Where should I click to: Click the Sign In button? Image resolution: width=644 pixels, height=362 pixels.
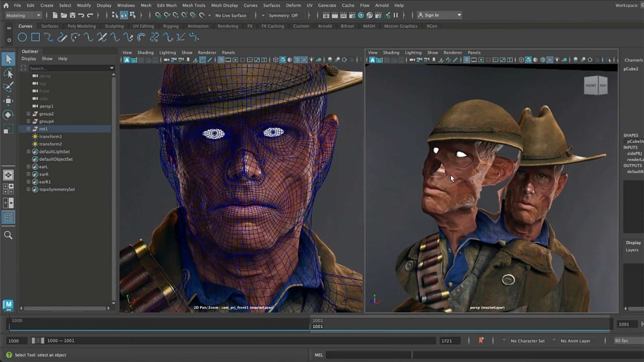point(439,15)
